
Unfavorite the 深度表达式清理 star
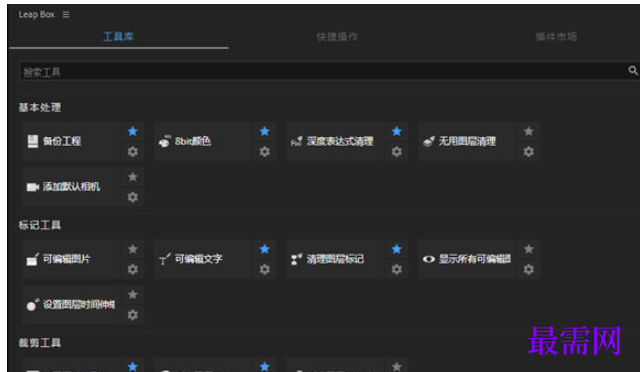click(x=396, y=131)
